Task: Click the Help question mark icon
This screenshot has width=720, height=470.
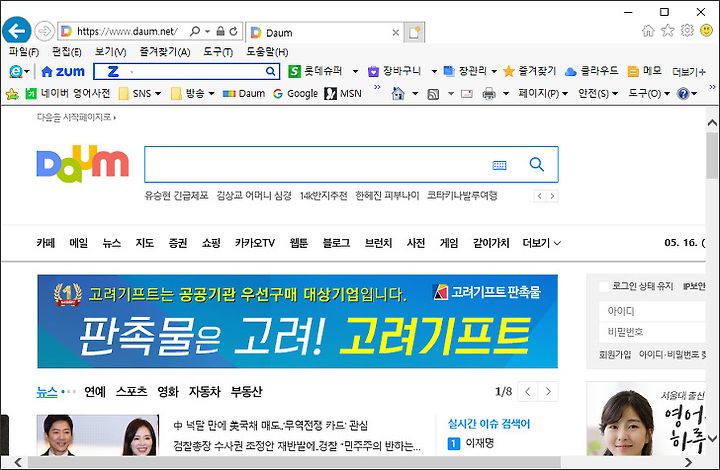Action: point(683,94)
